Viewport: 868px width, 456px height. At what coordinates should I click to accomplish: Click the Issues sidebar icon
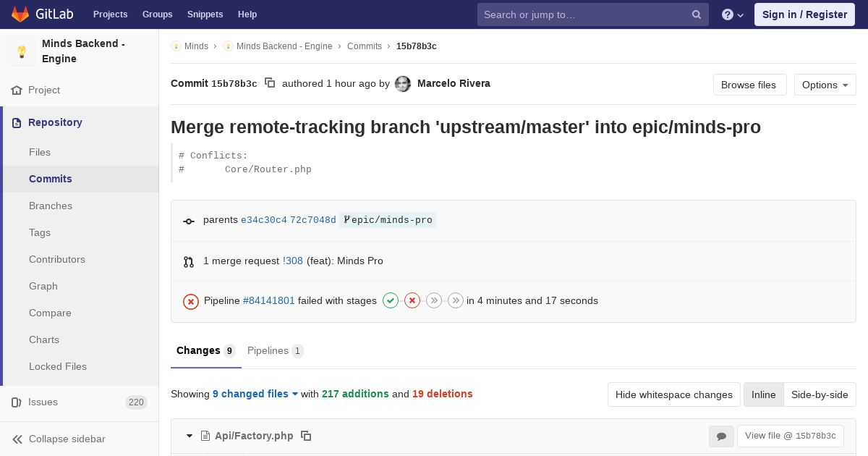(17, 402)
